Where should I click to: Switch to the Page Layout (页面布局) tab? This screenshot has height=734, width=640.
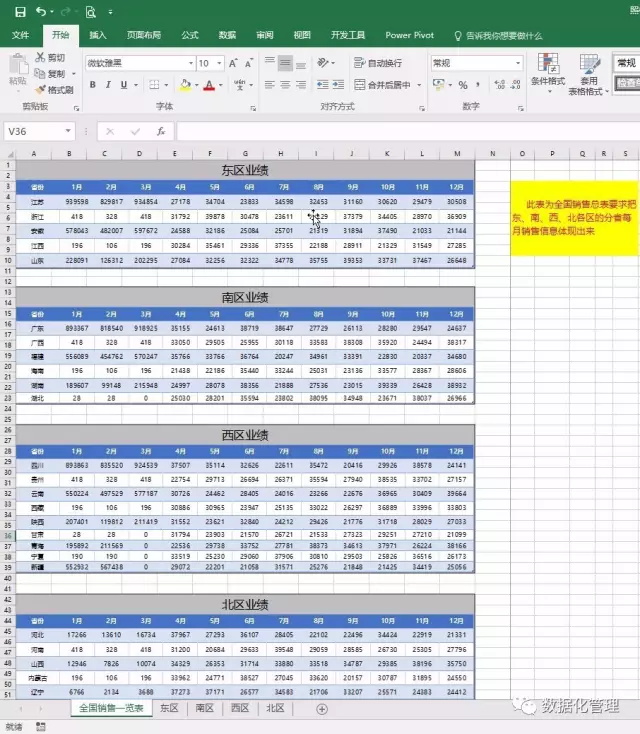click(x=144, y=35)
